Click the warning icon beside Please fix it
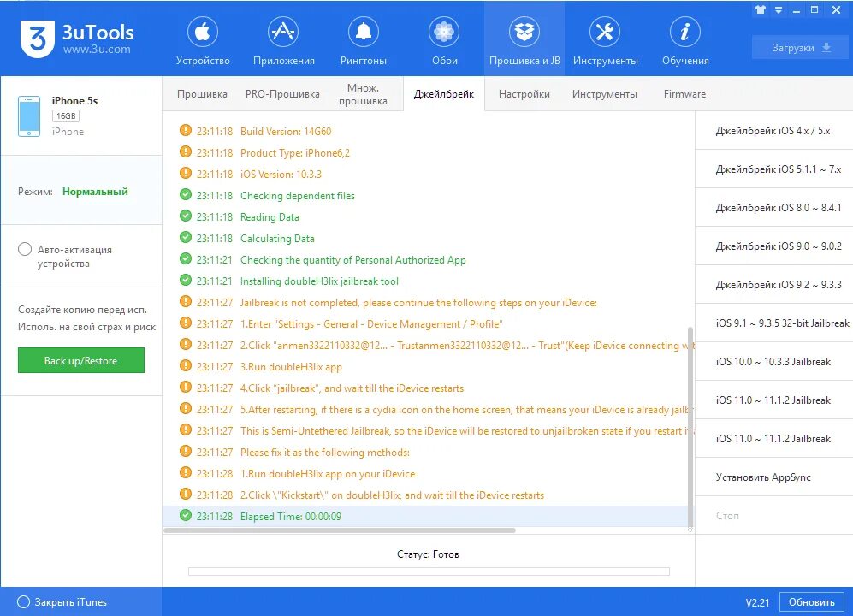Image resolution: width=853 pixels, height=616 pixels. click(186, 451)
